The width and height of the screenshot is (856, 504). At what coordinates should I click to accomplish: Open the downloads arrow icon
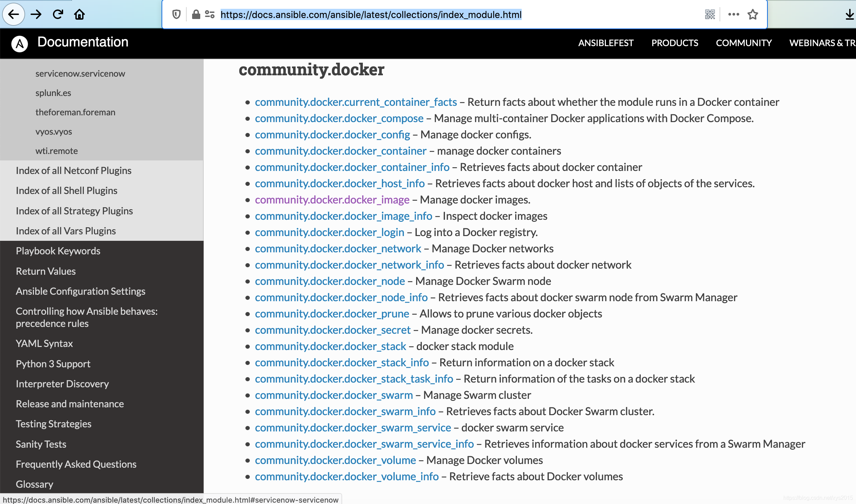tap(849, 14)
